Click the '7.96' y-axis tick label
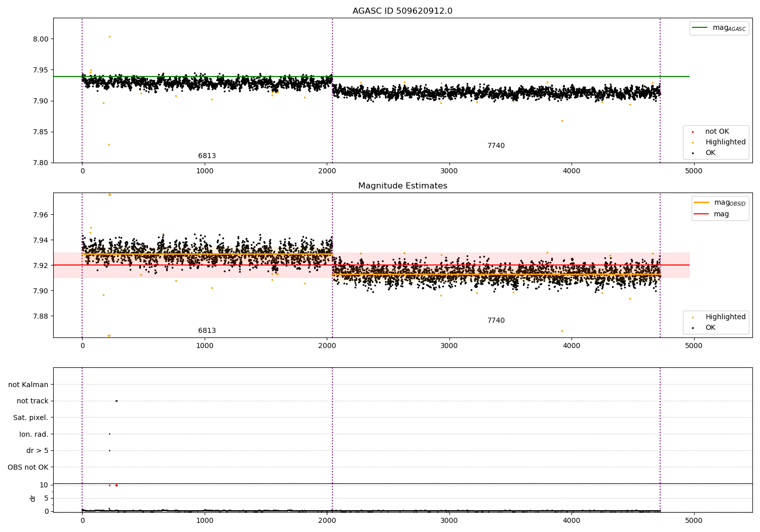This screenshot has height=532, width=760. point(40,215)
